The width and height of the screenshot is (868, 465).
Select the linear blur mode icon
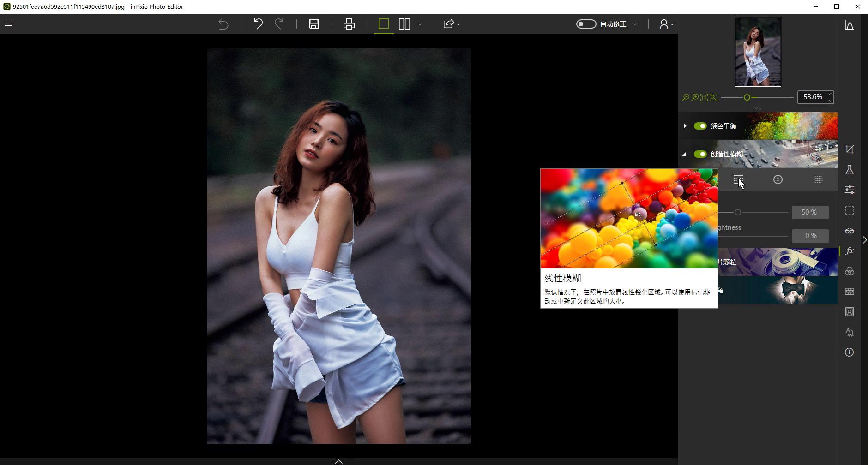pos(738,179)
